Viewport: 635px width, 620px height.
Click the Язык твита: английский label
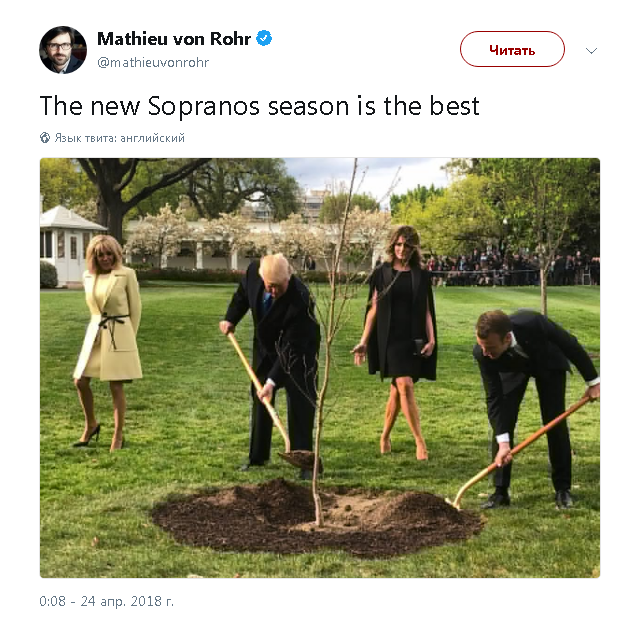pos(119,138)
